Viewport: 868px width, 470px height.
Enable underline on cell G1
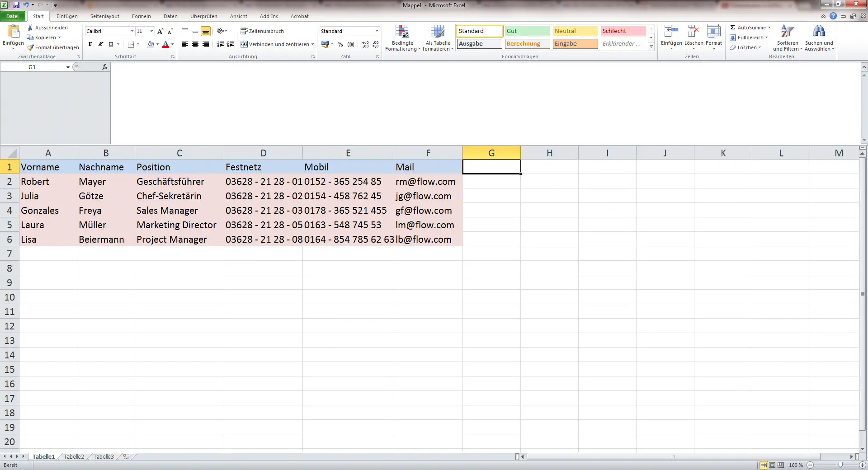[x=110, y=44]
